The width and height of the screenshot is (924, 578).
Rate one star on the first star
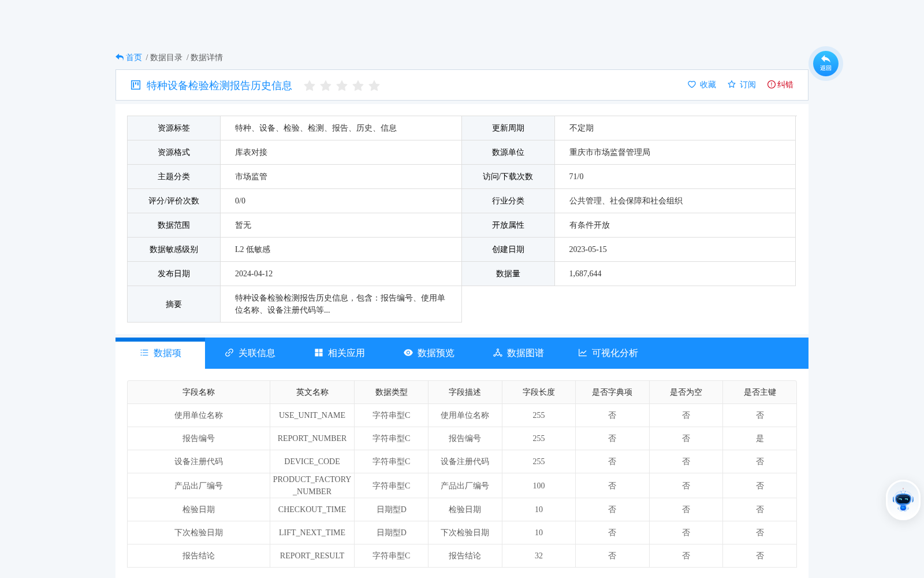pos(310,86)
